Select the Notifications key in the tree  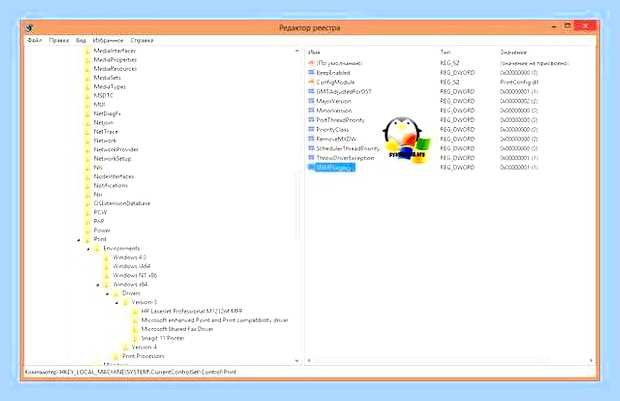point(110,185)
